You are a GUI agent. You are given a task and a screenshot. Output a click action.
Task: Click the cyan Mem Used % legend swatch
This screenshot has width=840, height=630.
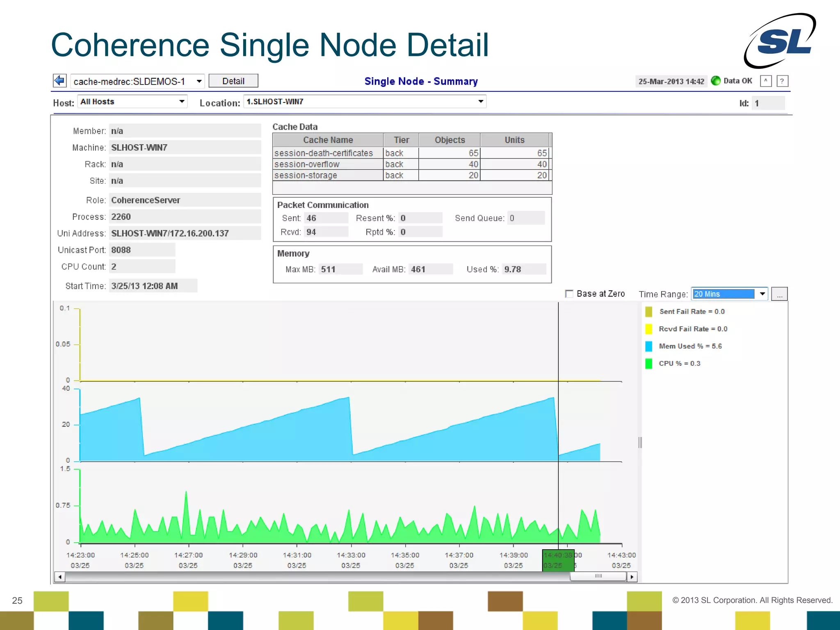coord(648,346)
